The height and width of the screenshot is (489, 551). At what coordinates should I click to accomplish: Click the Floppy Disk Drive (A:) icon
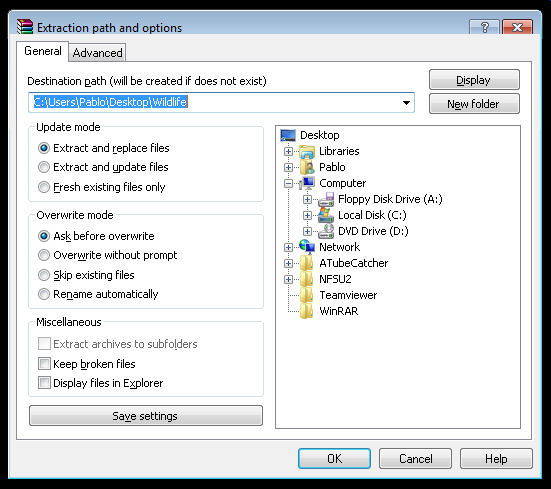(x=326, y=199)
